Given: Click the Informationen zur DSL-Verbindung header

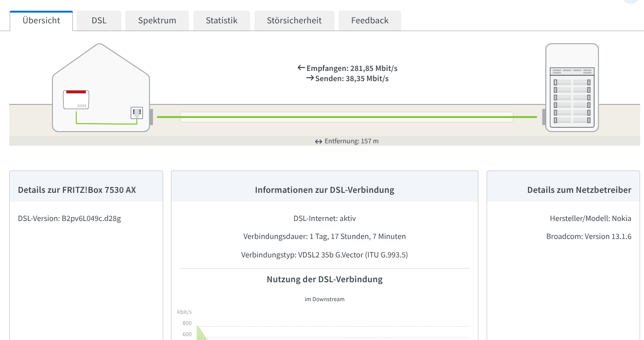Looking at the screenshot, I should tap(324, 190).
